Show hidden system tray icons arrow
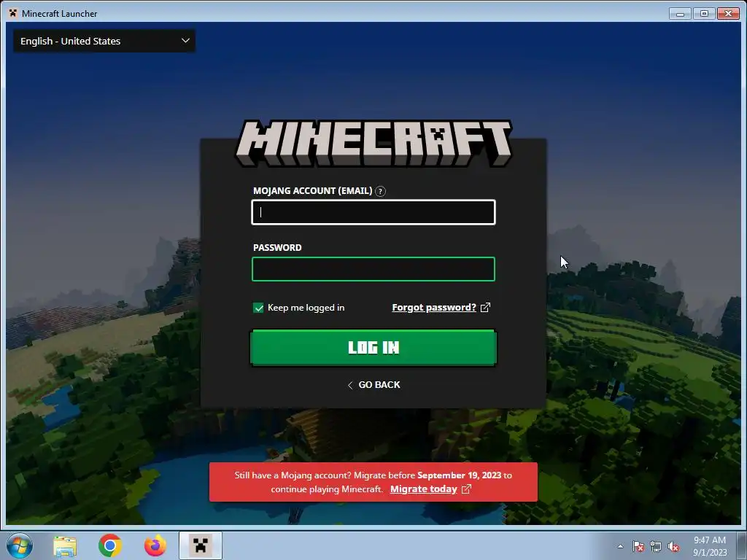 [x=620, y=546]
